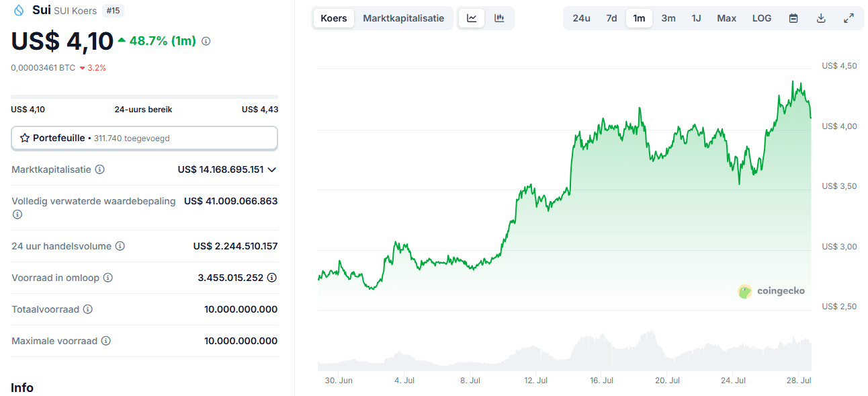Select the Marktkapitalisatie chart tab
Viewport: 868px width, 396px height.
pos(404,18)
